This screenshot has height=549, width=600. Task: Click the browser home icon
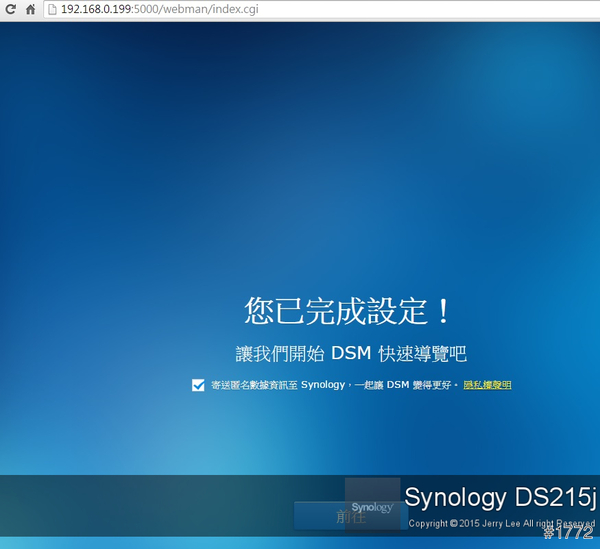pos(30,9)
